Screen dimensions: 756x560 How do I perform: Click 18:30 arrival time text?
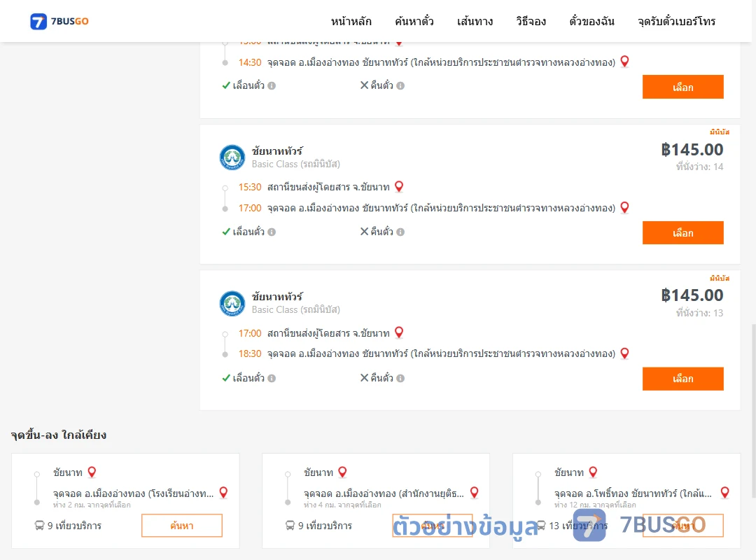(250, 354)
